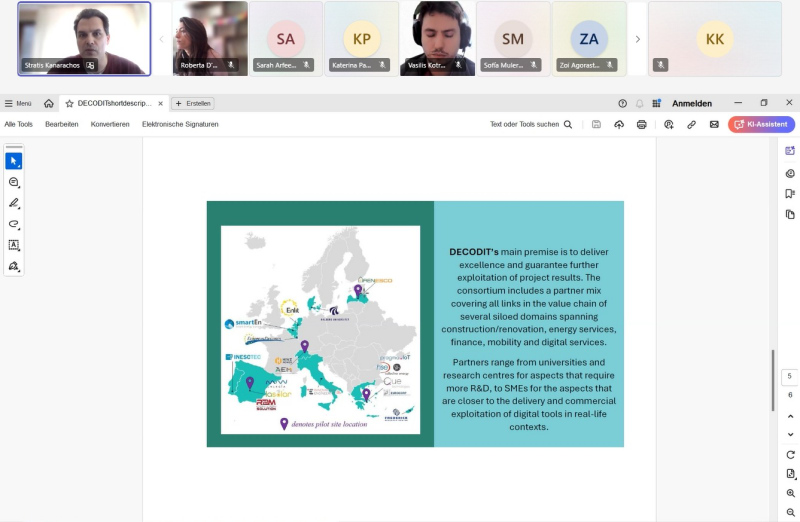Click the help question mark icon
Screen dimensions: 800x522
pyautogui.click(x=622, y=104)
